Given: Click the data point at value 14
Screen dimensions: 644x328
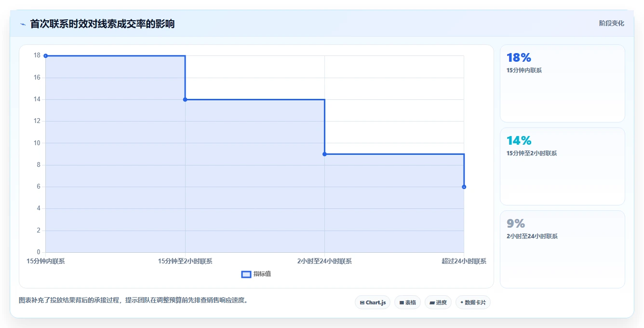Looking at the screenshot, I should click(185, 99).
